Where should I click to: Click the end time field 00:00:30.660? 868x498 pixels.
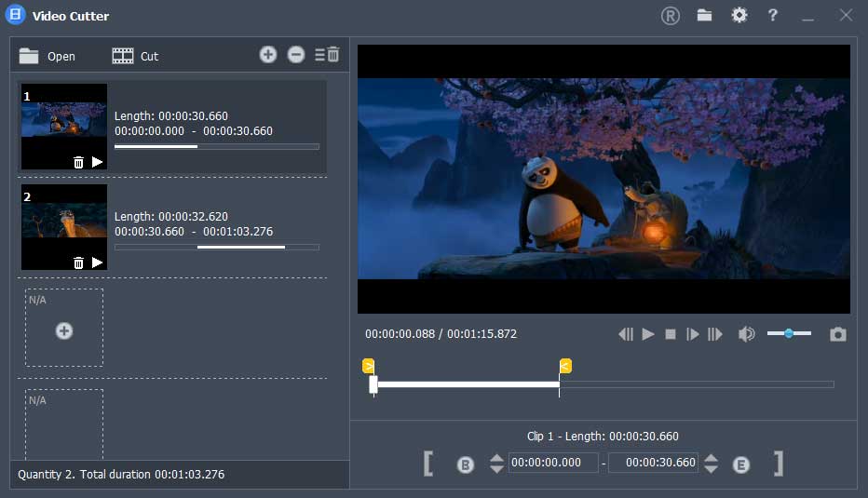point(653,463)
